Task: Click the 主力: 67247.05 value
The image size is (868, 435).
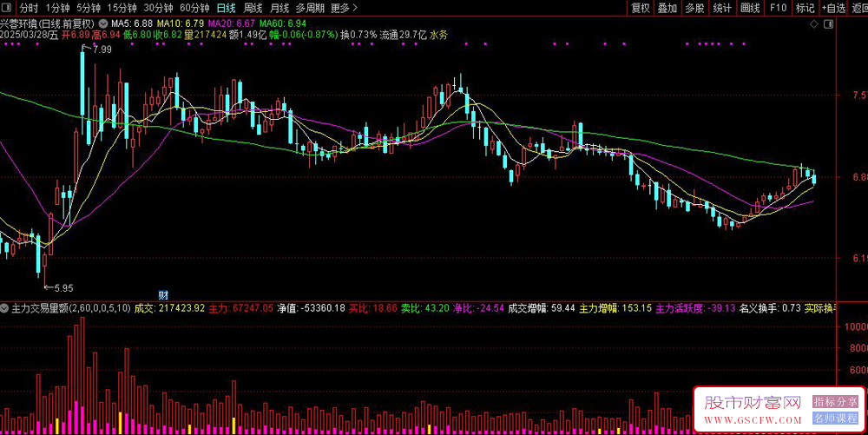Action: [240, 308]
